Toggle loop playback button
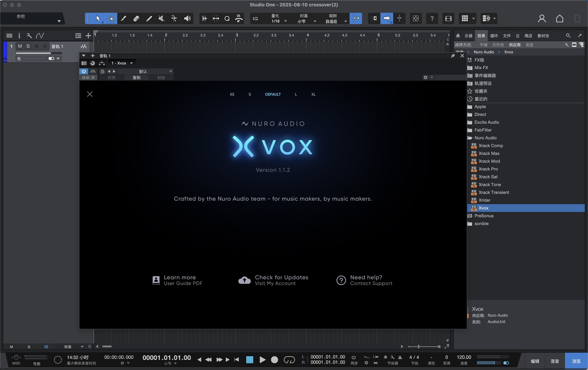Image resolution: width=588 pixels, height=370 pixels. pos(289,360)
